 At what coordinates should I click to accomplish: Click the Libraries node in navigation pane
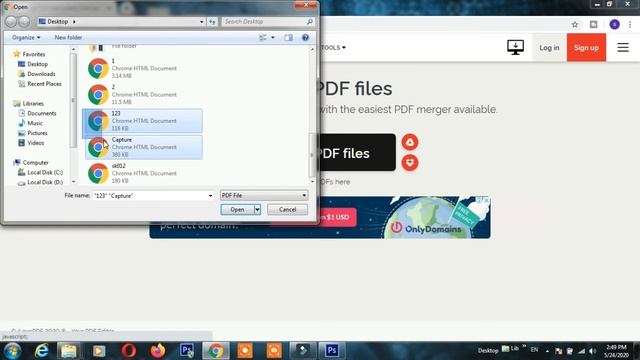tap(29, 104)
